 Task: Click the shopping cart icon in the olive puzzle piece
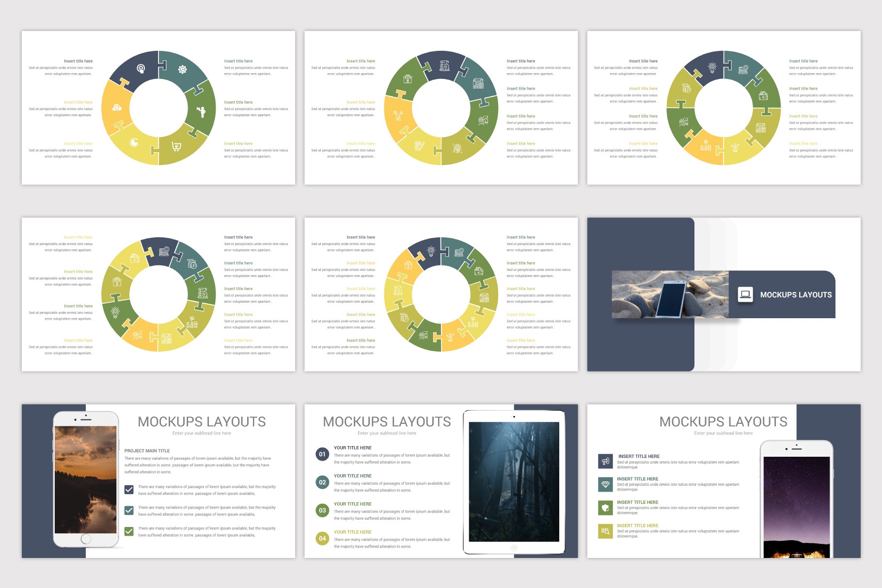[x=176, y=147]
